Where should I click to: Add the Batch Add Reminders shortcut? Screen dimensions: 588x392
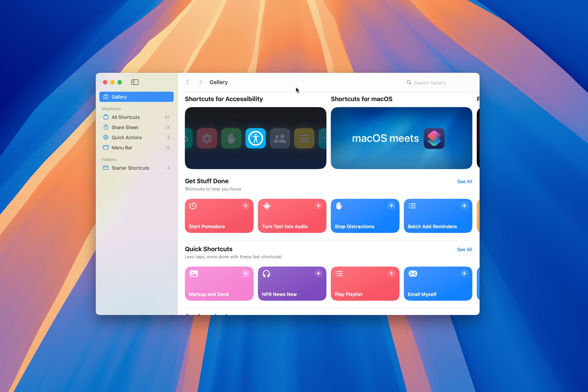[x=464, y=206]
